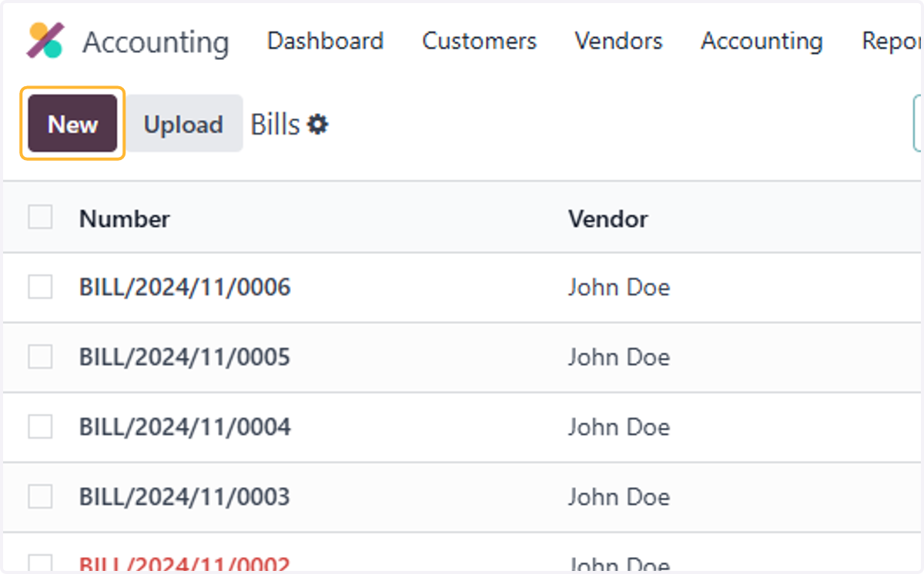Open the Dashboard menu
Screen dimensions: 924x574
(325, 41)
